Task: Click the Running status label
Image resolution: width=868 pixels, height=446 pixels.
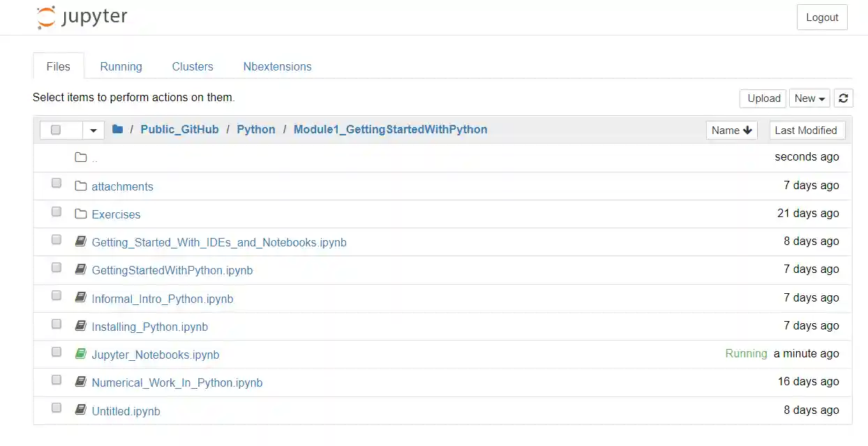Action: [746, 353]
